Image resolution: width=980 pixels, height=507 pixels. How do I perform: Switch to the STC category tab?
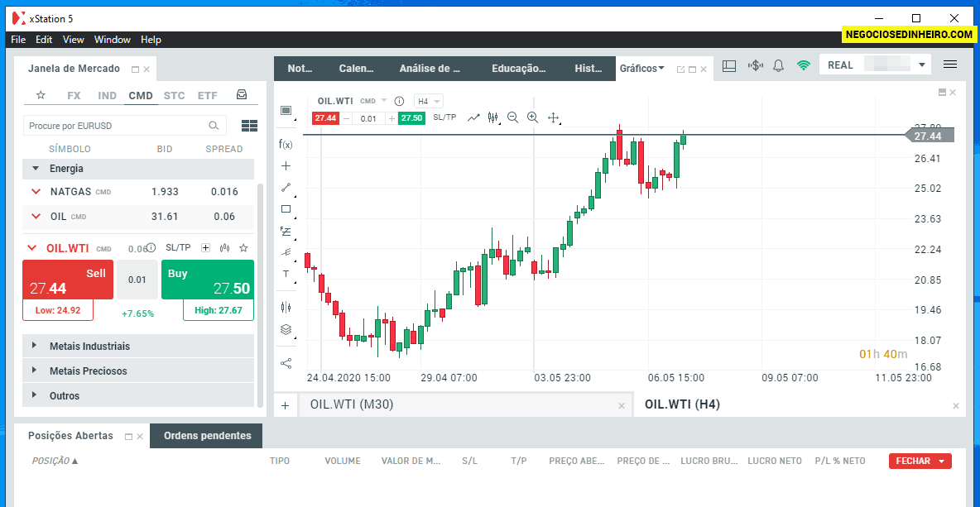point(174,96)
